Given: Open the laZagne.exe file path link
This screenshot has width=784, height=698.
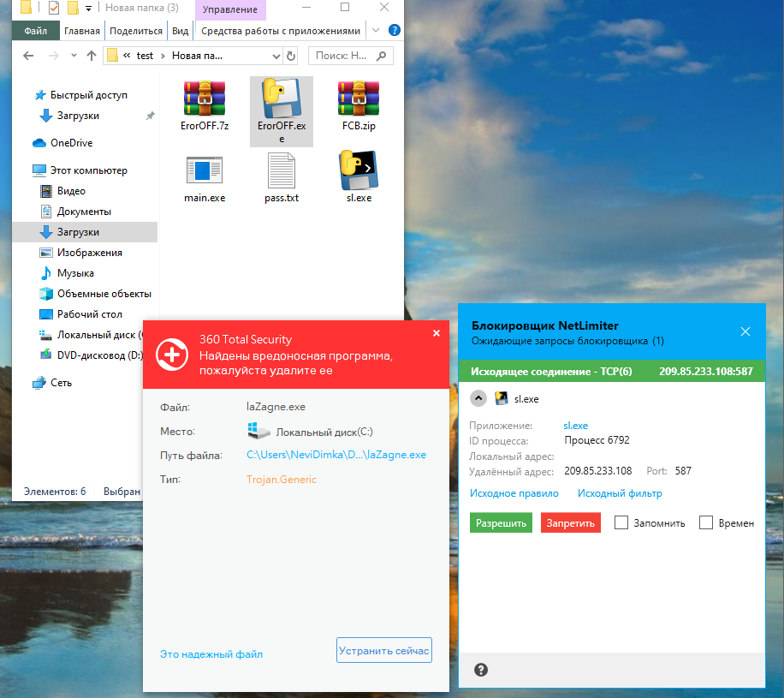Looking at the screenshot, I should [336, 454].
